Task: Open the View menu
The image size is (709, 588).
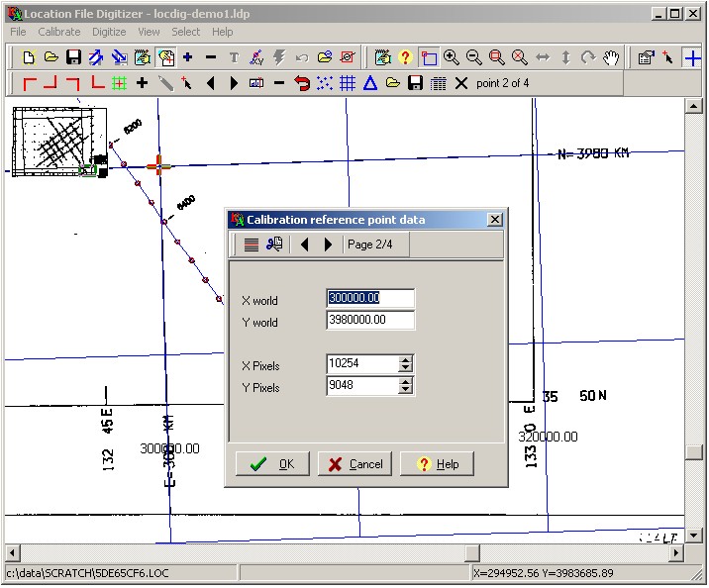Action: click(x=149, y=32)
